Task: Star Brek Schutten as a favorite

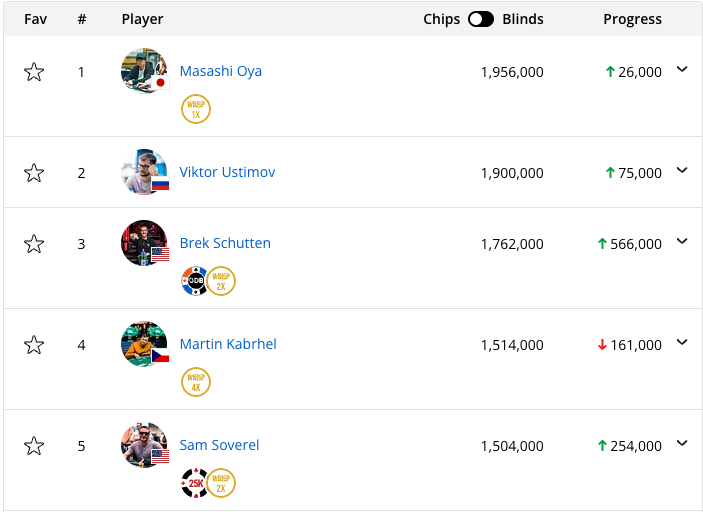Action: (x=34, y=244)
